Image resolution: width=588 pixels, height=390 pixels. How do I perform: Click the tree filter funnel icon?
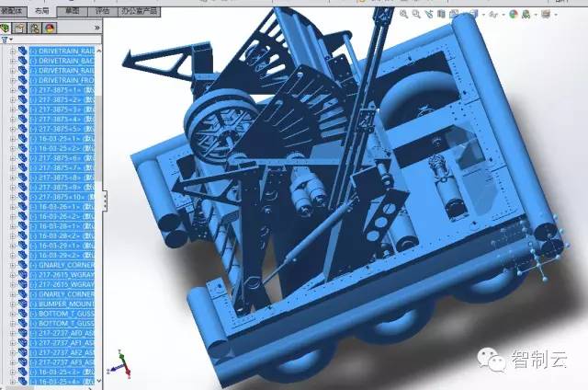[5, 40]
